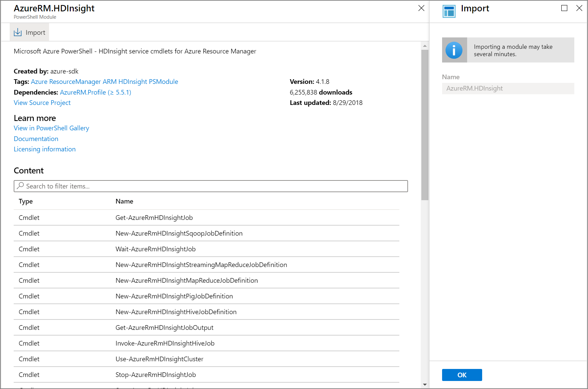The width and height of the screenshot is (588, 389).
Task: Click the search magnifier icon in Content filter
Action: coord(20,186)
